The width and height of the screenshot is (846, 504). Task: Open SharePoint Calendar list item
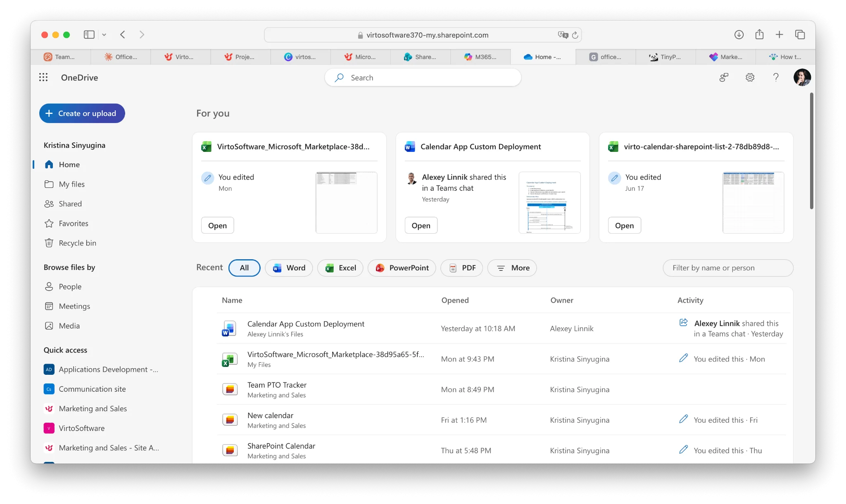coord(281,446)
